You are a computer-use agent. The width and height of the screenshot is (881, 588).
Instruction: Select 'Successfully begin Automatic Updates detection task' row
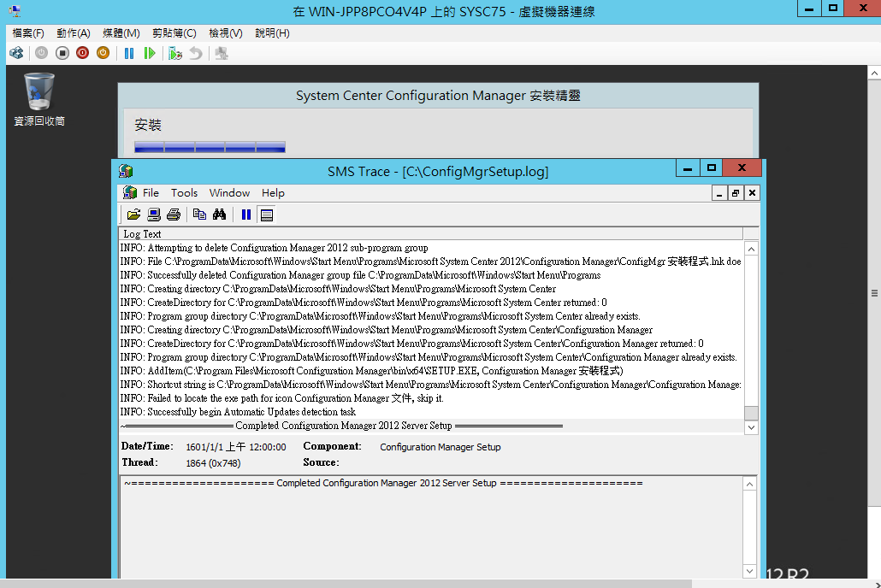coord(431,412)
